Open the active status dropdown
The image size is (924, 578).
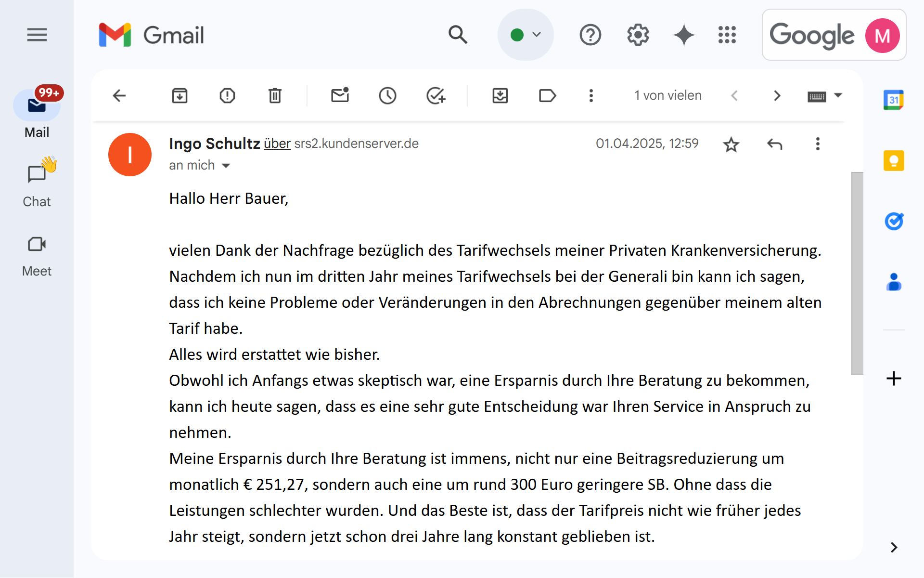coord(526,35)
